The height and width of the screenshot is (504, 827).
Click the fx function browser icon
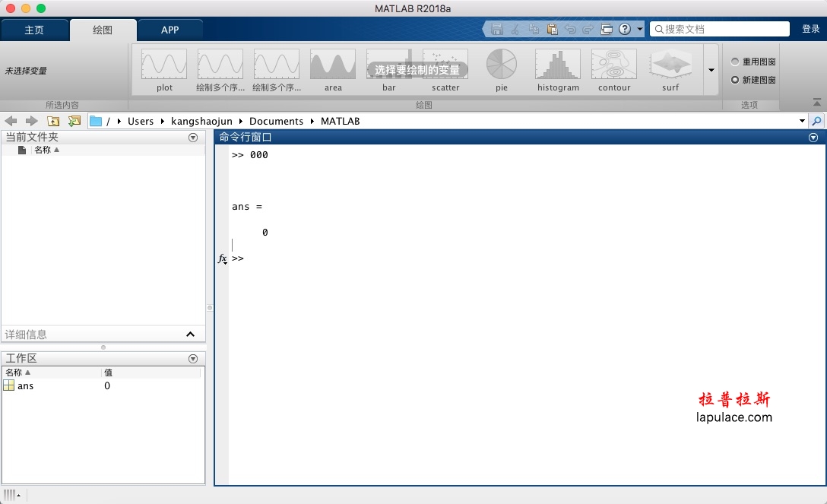223,258
